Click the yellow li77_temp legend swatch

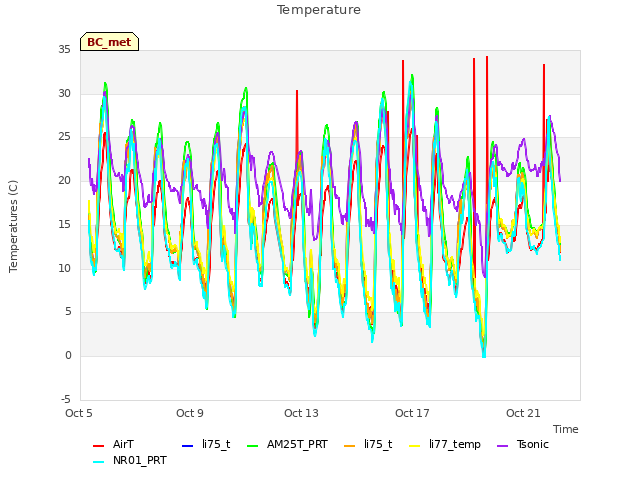[x=415, y=445]
